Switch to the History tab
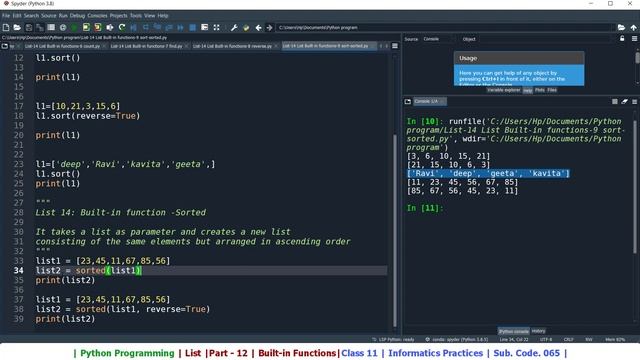This screenshot has height=360, width=640. tap(538, 331)
